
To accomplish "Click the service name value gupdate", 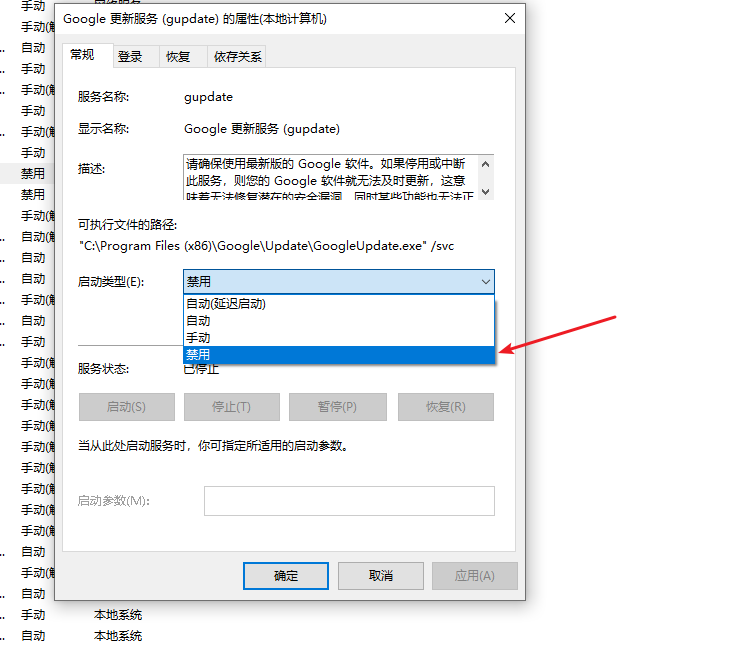I will coord(208,97).
